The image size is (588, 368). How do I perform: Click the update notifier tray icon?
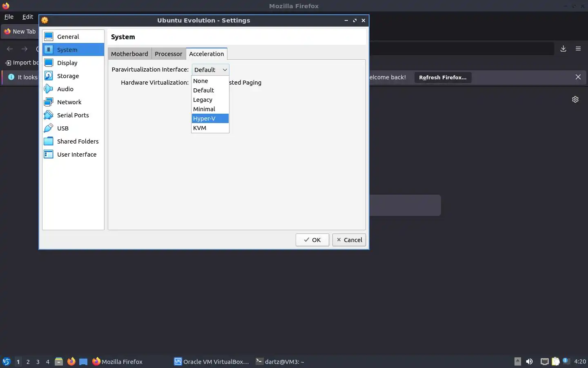(566, 361)
